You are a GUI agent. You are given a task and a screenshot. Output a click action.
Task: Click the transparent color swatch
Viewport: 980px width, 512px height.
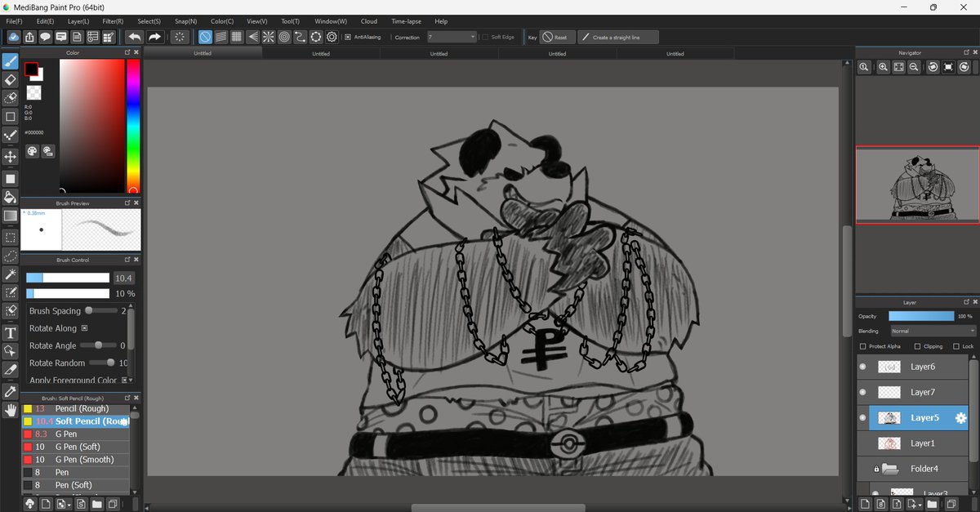(x=33, y=94)
